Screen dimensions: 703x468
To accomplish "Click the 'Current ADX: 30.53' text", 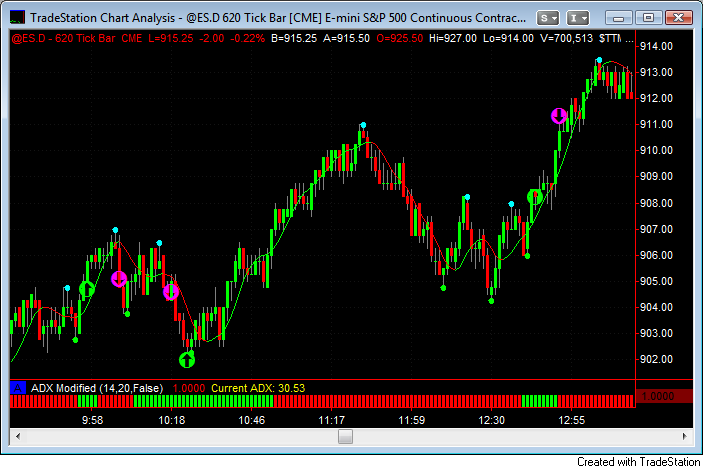I will pyautogui.click(x=258, y=388).
